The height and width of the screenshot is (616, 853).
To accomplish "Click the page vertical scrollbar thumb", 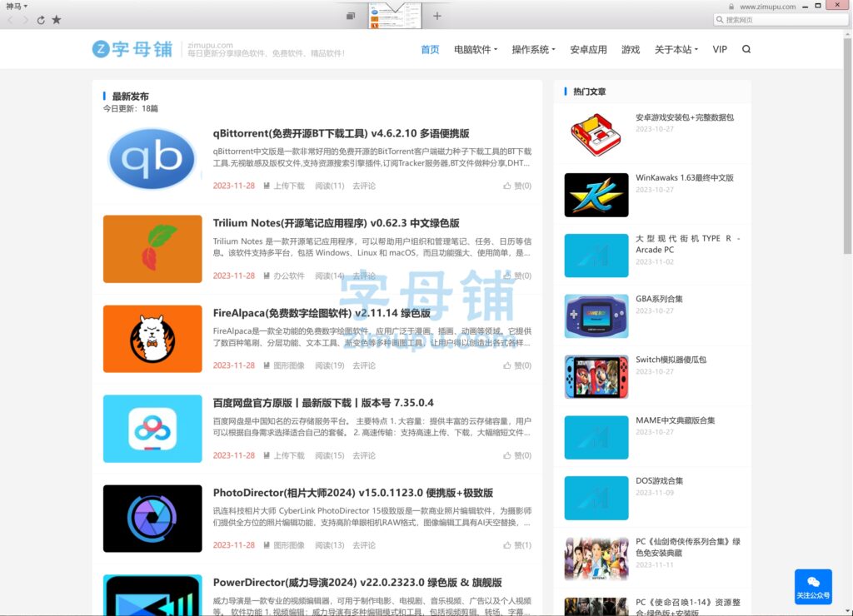I will pyautogui.click(x=847, y=145).
